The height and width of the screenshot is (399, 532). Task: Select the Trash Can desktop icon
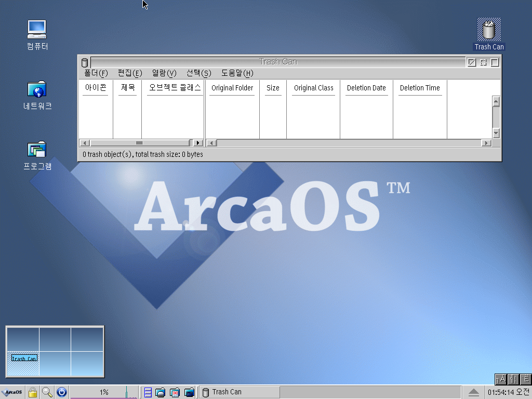click(489, 30)
